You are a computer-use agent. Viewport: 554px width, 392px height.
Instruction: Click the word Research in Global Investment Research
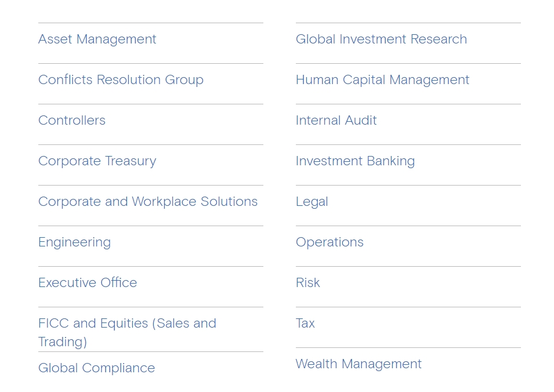click(439, 39)
